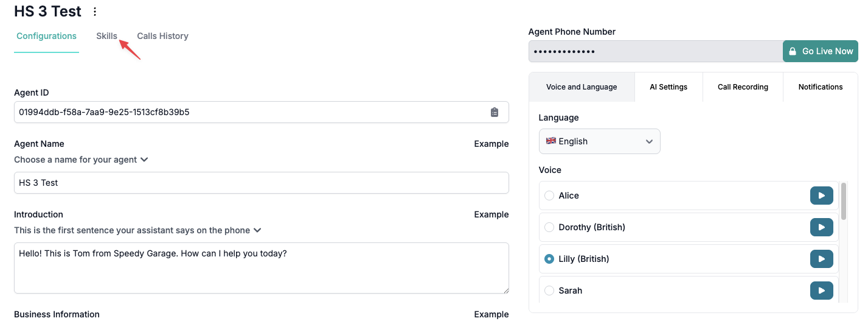Click the voice list scrollbar

(843, 202)
